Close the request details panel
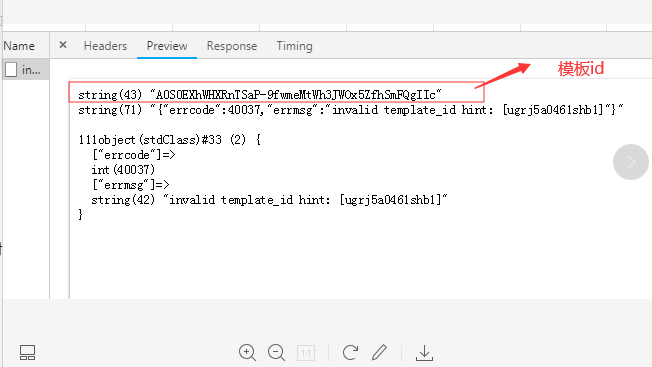 pyautogui.click(x=63, y=45)
